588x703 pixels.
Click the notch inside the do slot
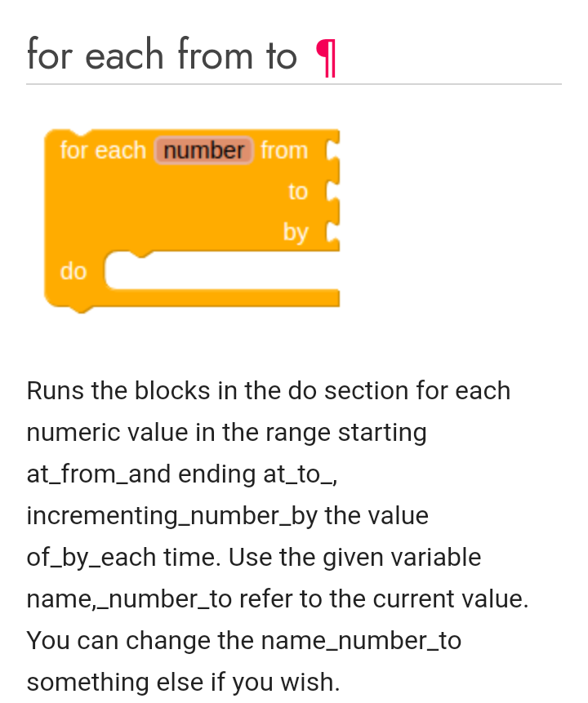(141, 255)
